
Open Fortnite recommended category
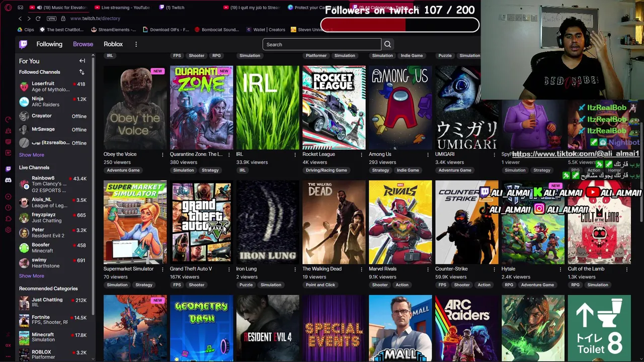click(54, 320)
